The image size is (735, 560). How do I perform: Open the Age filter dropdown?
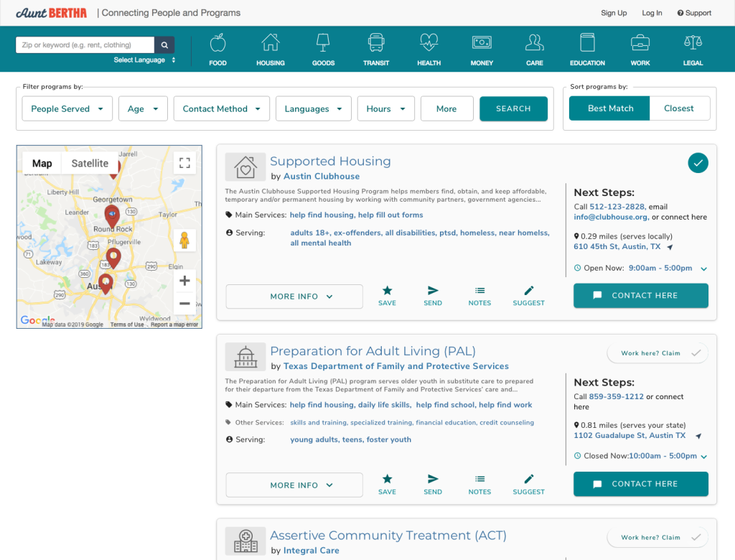pyautogui.click(x=143, y=109)
